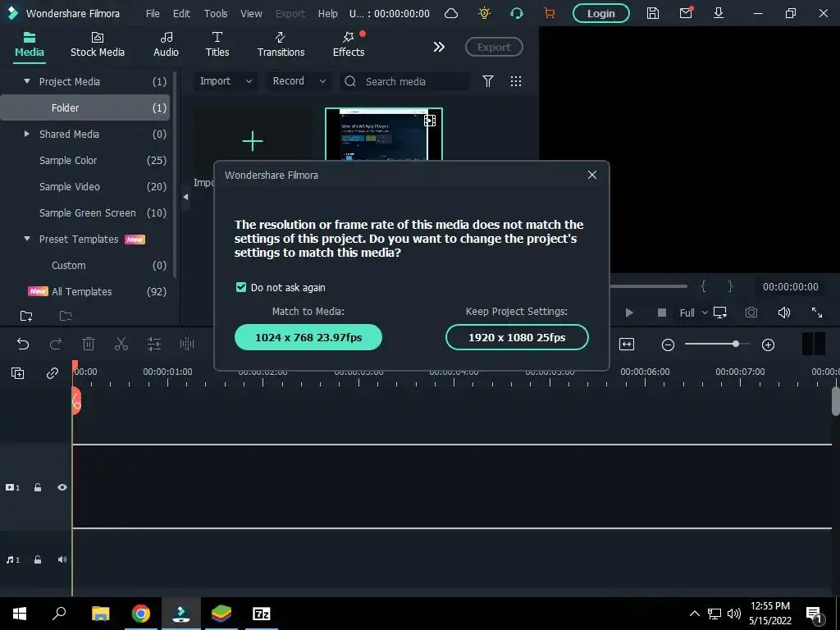Open Chrome from the taskbar
The width and height of the screenshot is (840, 630).
[x=141, y=614]
